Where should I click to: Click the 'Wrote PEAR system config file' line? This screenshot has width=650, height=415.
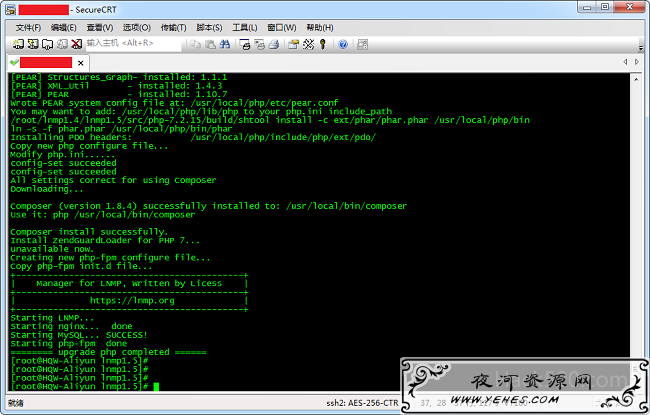[174, 103]
